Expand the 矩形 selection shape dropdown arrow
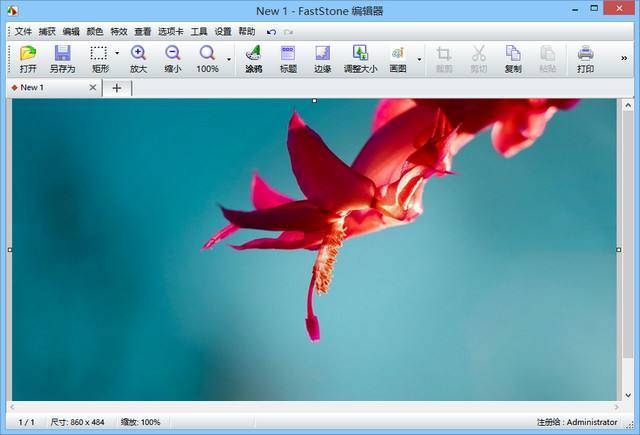640x435 pixels. pyautogui.click(x=117, y=53)
